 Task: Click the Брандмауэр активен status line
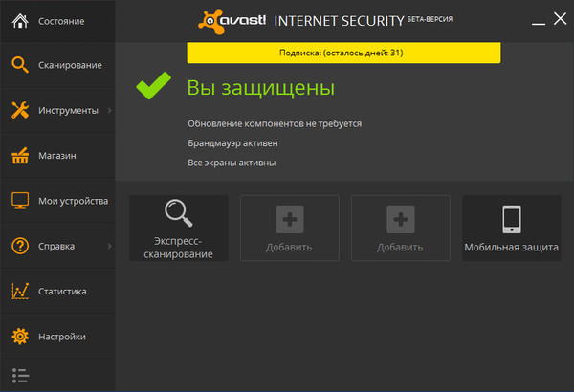(x=233, y=142)
